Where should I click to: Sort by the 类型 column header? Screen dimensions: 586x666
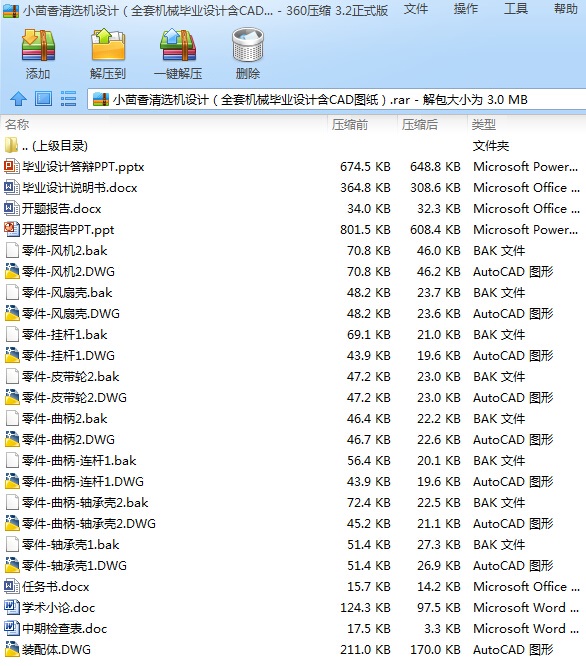(x=484, y=124)
